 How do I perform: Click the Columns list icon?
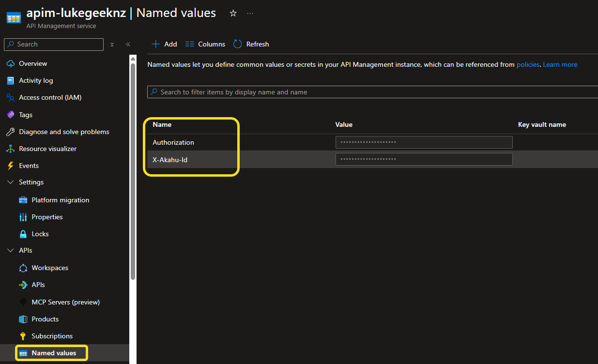point(190,44)
